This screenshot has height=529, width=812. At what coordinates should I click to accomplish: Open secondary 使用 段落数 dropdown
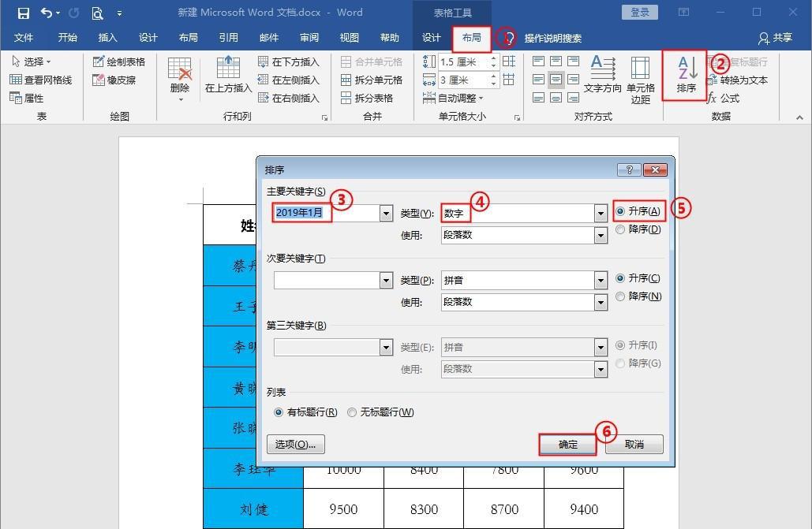pyautogui.click(x=601, y=302)
